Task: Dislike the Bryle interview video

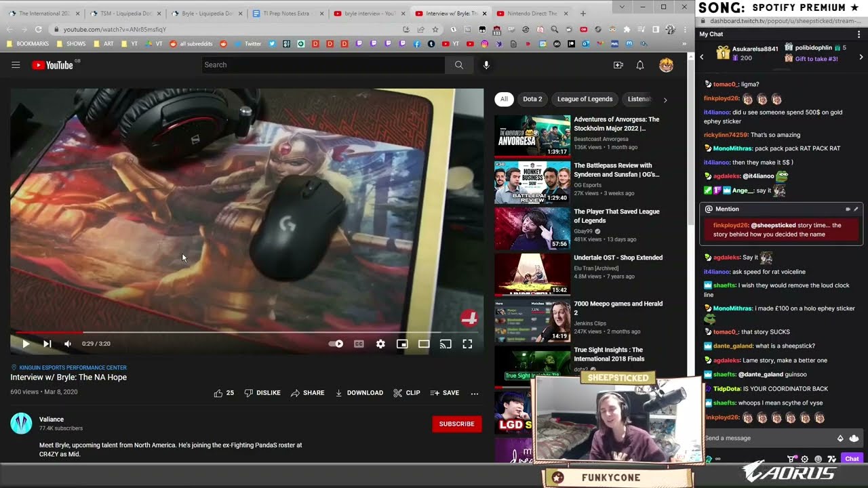Action: (x=262, y=393)
